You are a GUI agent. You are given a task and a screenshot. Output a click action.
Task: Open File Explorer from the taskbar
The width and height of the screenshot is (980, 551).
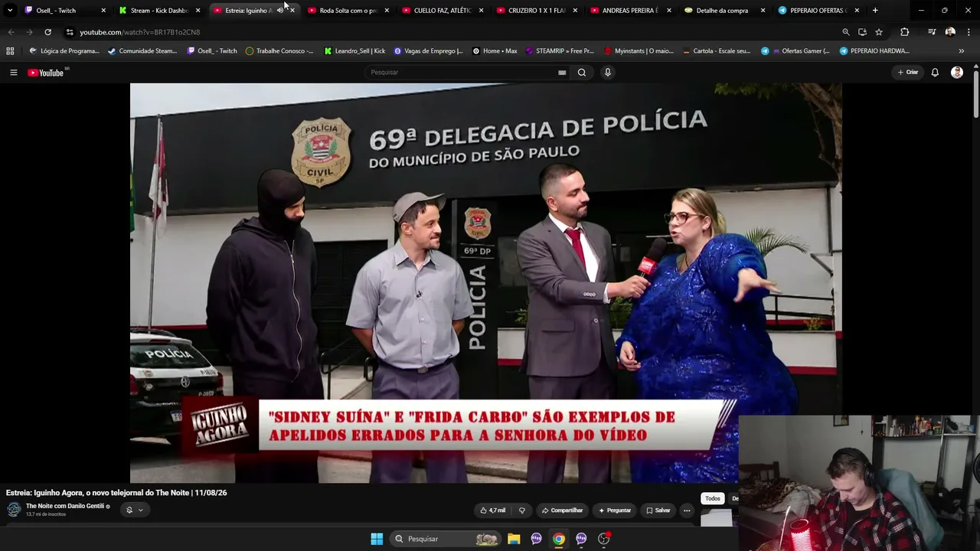click(514, 539)
